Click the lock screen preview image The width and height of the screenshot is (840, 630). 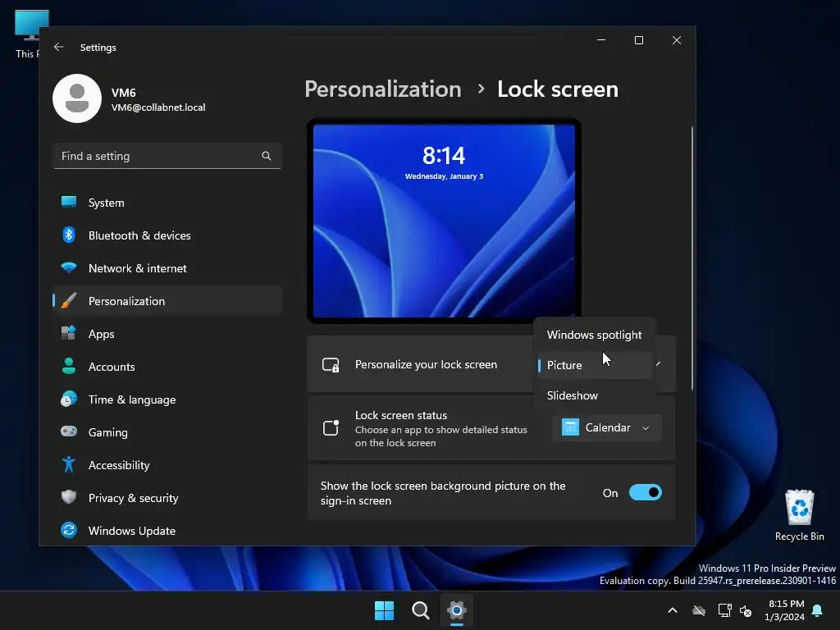point(444,221)
